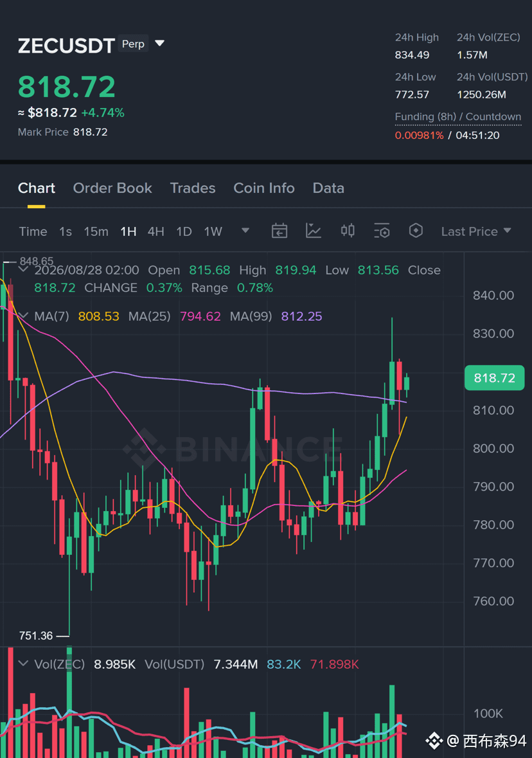532x758 pixels.
Task: Open the chart display settings icon
Action: (x=382, y=231)
